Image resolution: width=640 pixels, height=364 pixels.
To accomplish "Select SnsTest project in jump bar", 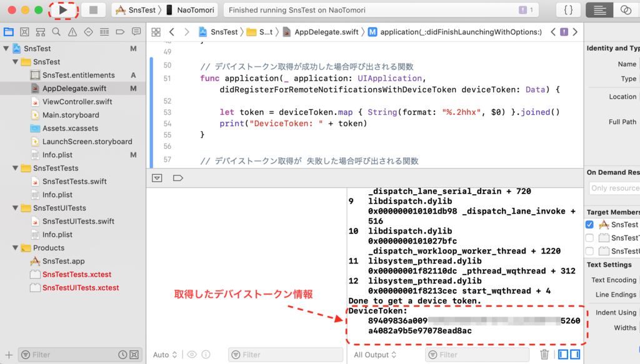I will (x=218, y=32).
